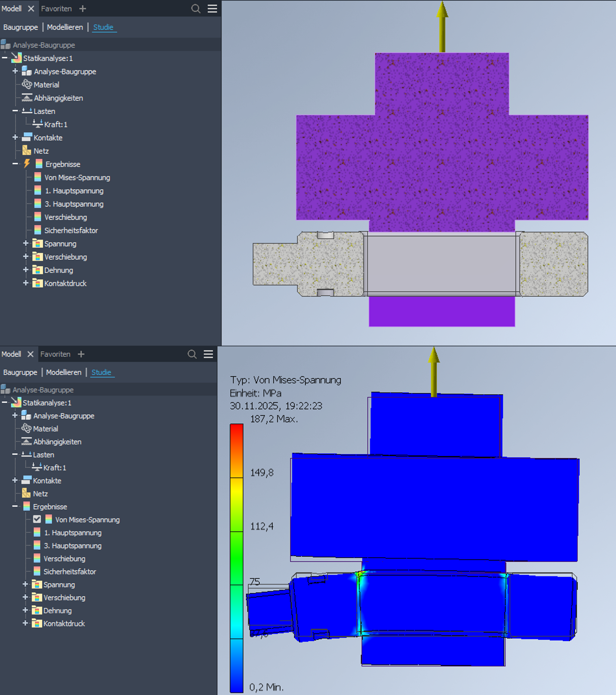The width and height of the screenshot is (616, 695).
Task: Click the lightning bolt icon beside Ergebnisse
Action: tap(27, 163)
